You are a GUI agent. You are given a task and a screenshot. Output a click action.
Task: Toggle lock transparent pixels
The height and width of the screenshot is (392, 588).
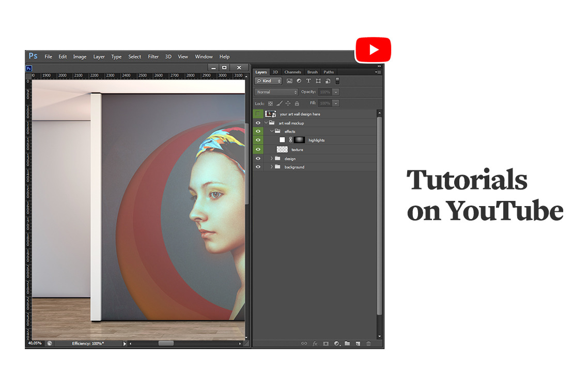tap(270, 103)
